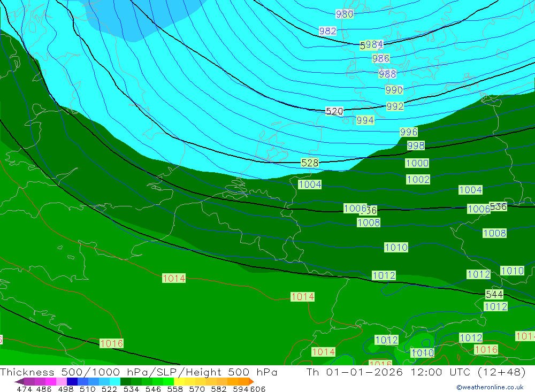The width and height of the screenshot is (535, 392).
Task: Open the weatheronline.co.uk copyright link
Action: [490, 387]
